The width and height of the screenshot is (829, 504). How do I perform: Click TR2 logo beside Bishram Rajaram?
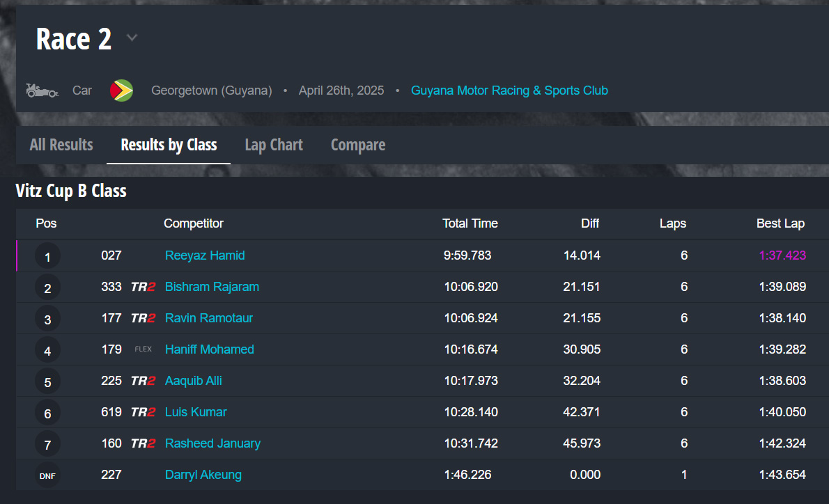143,287
